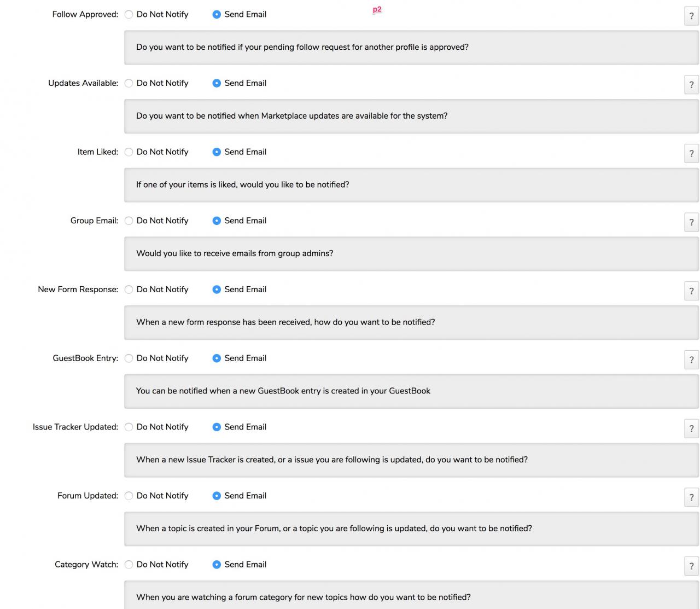700x609 pixels.
Task: Show help for Group Email option
Action: pyautogui.click(x=691, y=223)
